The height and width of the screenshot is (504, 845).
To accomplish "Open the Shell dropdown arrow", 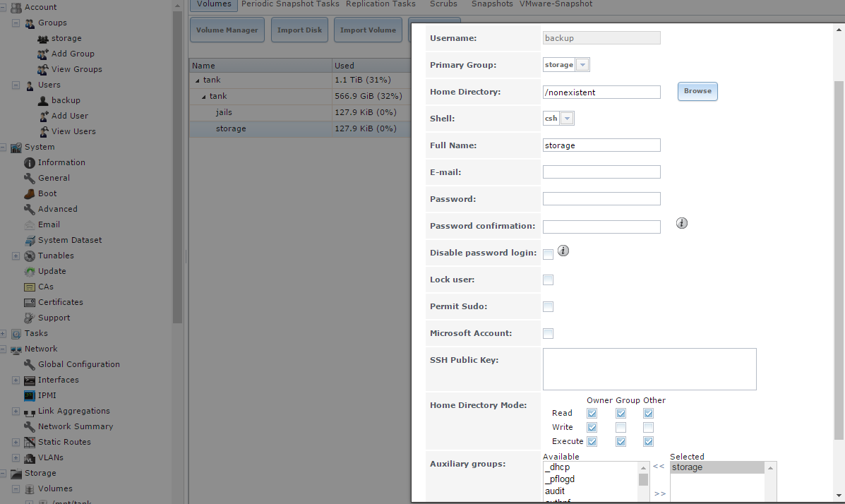I will (567, 119).
